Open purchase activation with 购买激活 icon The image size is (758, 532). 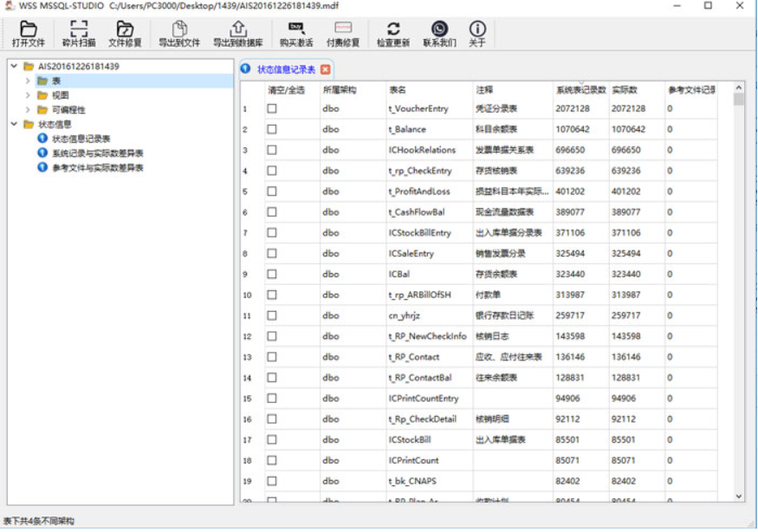[x=296, y=33]
